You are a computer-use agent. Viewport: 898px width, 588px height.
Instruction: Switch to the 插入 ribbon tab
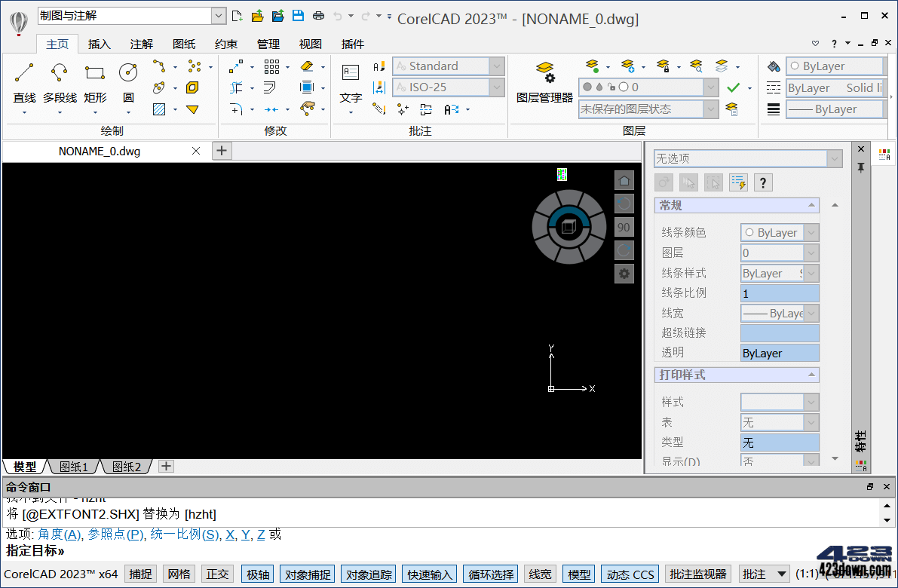point(99,44)
